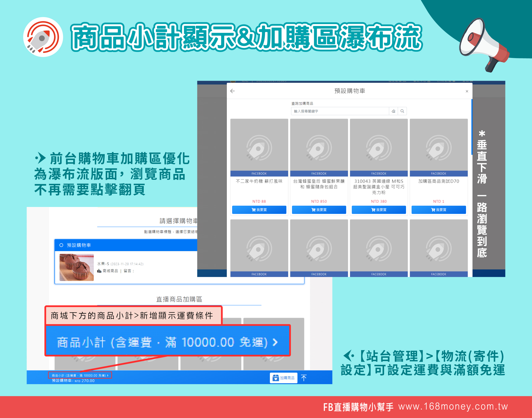Image resolution: width=532 pixels, height=418 pixels.
Task: Click 我要買 for the NTD 850 honey set
Action: (319, 210)
